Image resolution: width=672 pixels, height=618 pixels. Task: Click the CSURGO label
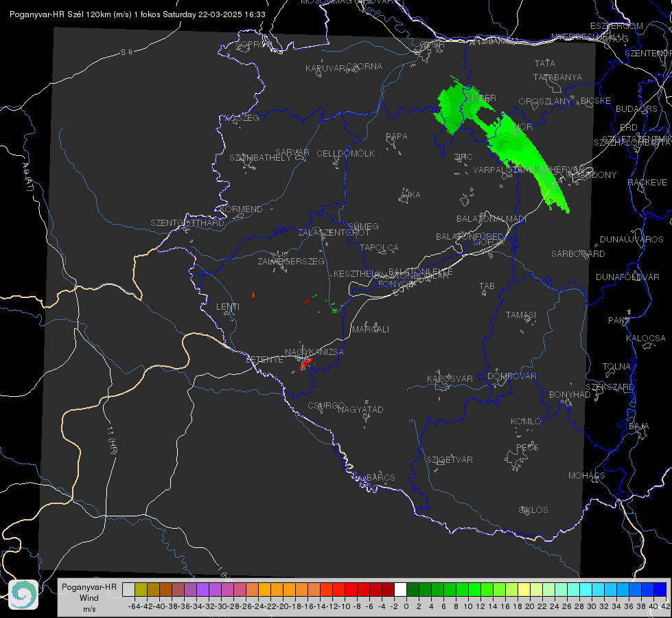(x=326, y=406)
